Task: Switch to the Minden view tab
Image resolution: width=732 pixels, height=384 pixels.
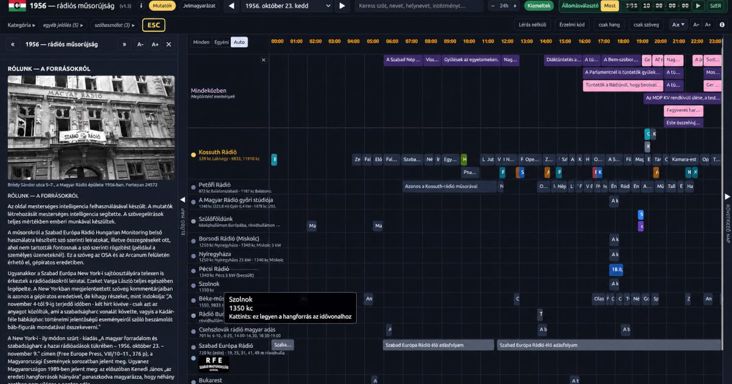Action: coord(201,42)
